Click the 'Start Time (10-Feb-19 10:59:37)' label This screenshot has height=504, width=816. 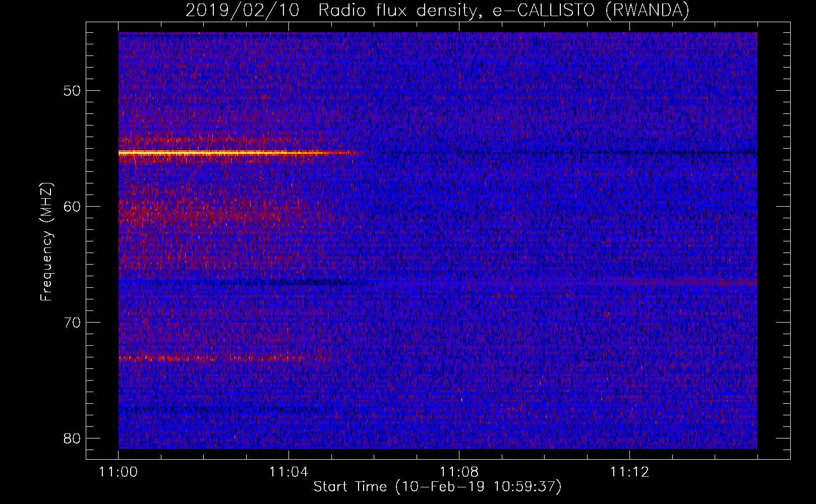[437, 487]
